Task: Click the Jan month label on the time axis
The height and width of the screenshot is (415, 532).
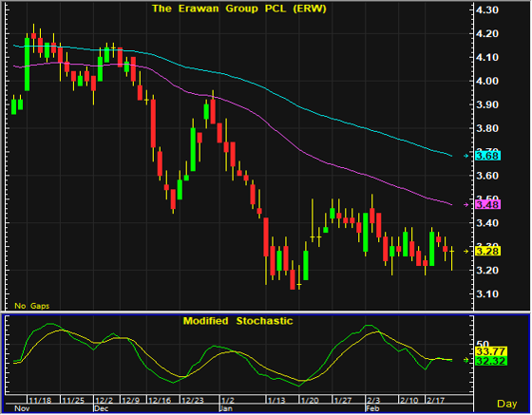Action: 226,408
